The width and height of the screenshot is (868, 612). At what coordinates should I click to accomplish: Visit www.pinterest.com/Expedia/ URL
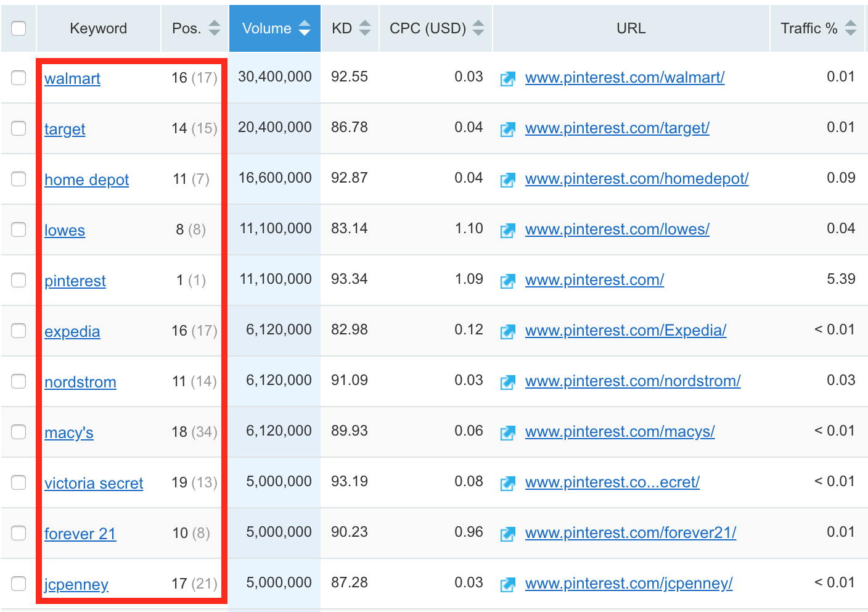[626, 331]
